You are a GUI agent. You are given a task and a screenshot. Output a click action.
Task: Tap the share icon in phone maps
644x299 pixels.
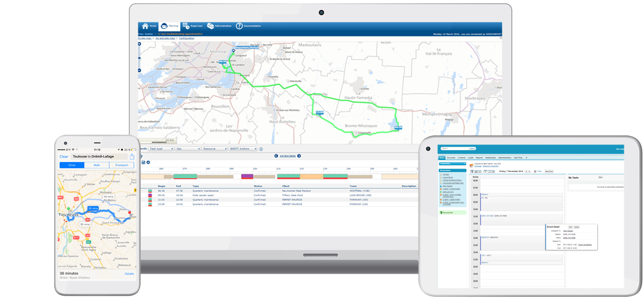(x=132, y=156)
